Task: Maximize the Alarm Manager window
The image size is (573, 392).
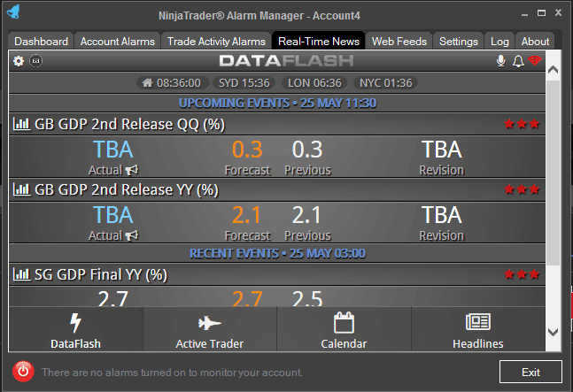Action: coord(541,13)
